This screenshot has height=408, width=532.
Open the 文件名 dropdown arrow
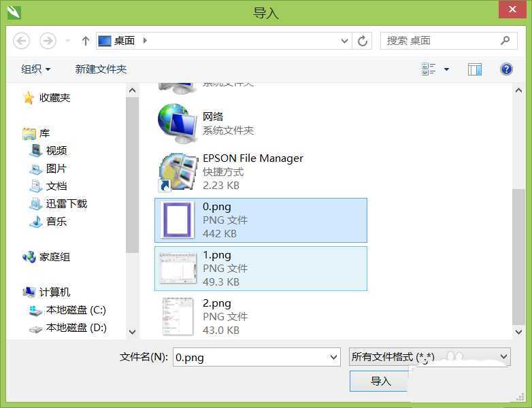[x=333, y=357]
